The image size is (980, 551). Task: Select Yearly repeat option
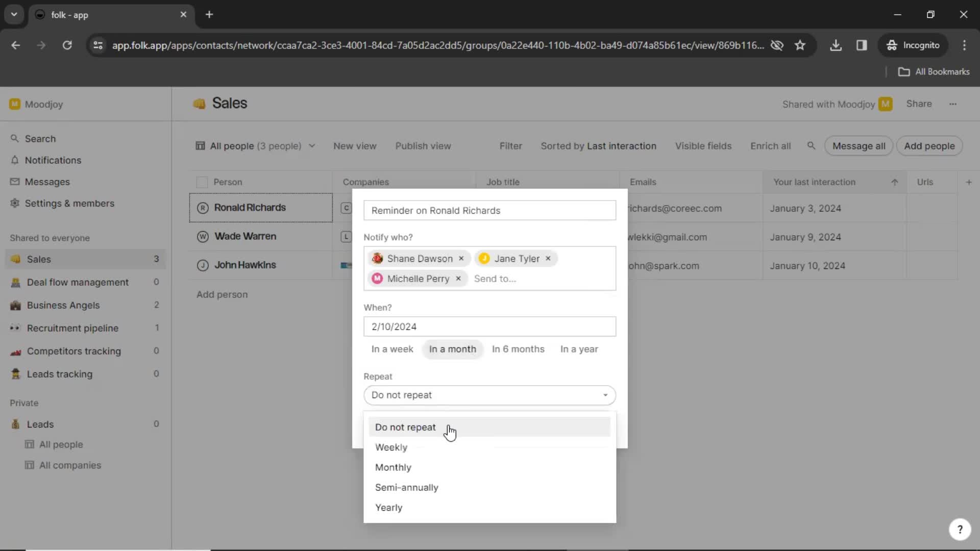coord(388,507)
